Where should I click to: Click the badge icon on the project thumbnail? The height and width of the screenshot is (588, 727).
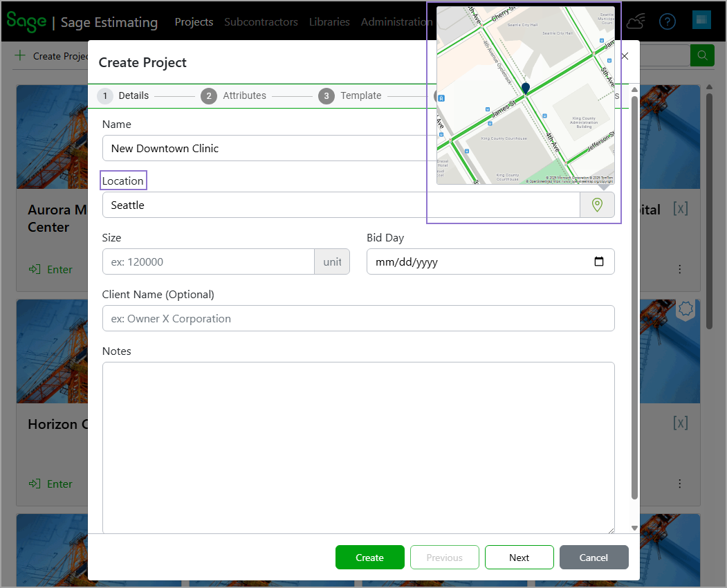(x=685, y=310)
